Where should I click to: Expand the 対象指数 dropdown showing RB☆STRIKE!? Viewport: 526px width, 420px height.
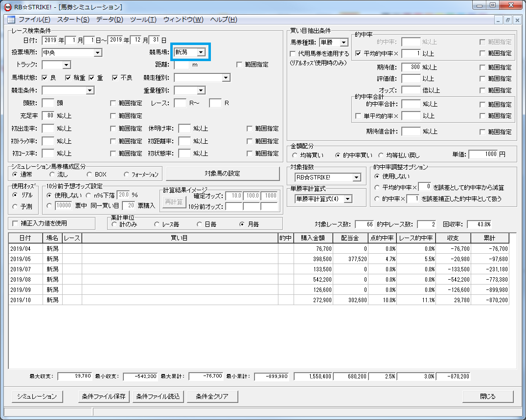tap(357, 177)
